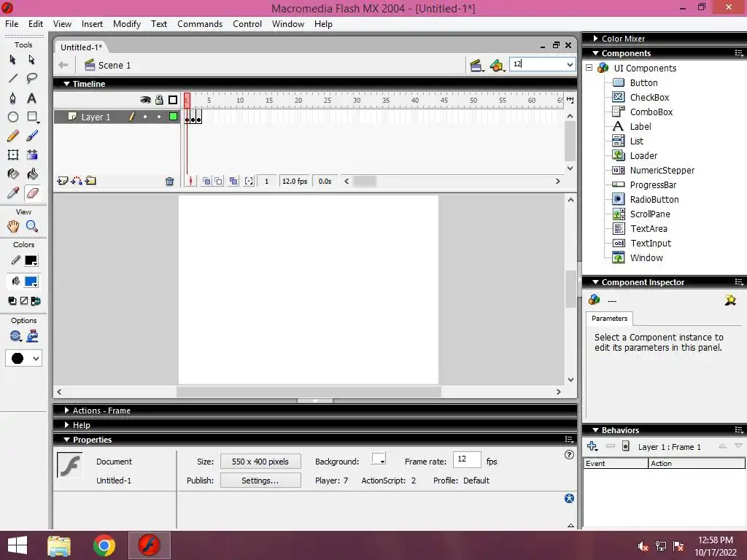The image size is (747, 560).
Task: Open Modify Onion Markers button
Action: coord(249,181)
